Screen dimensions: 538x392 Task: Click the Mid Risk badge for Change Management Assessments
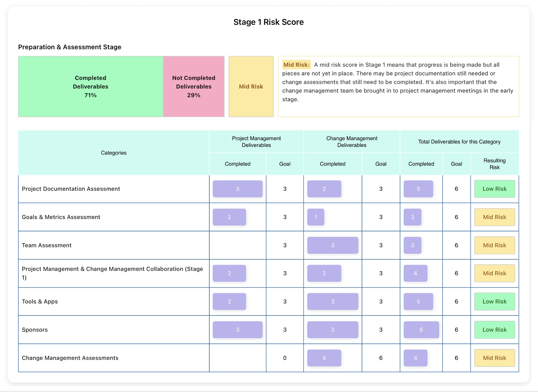click(x=494, y=358)
